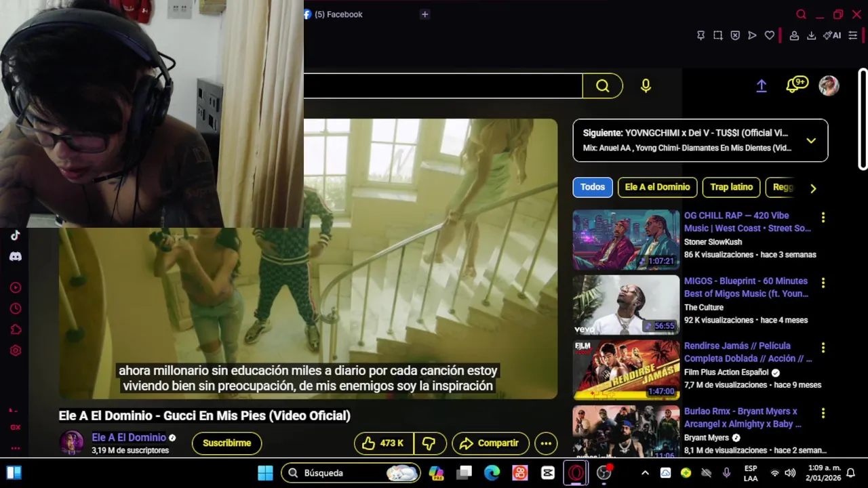The height and width of the screenshot is (488, 868).
Task: Click the GX icon in the sidebar
Action: point(15,427)
